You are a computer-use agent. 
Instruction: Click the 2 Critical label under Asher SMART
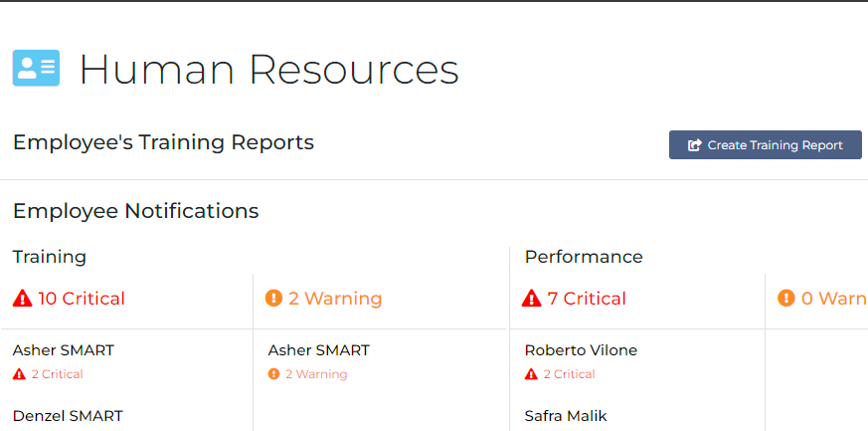point(57,374)
